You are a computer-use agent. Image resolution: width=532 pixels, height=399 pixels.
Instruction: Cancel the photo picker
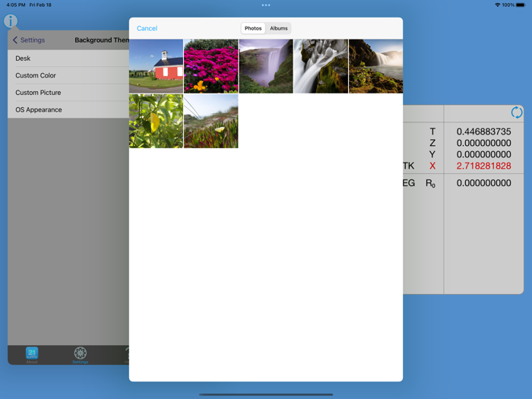click(147, 29)
